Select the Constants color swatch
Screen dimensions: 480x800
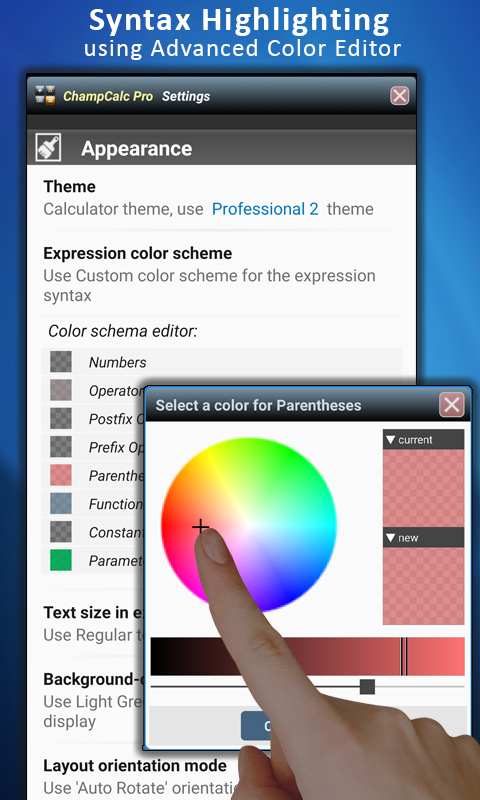pyautogui.click(x=61, y=532)
